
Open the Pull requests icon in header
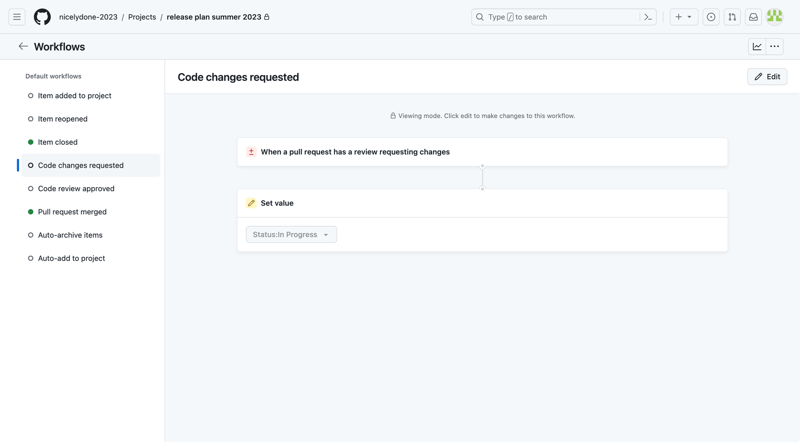(x=732, y=17)
